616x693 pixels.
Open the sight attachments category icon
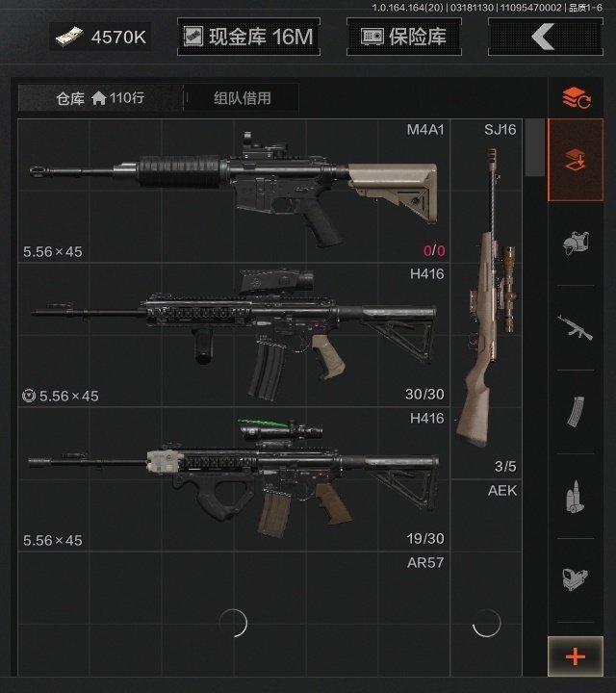pyautogui.click(x=576, y=579)
